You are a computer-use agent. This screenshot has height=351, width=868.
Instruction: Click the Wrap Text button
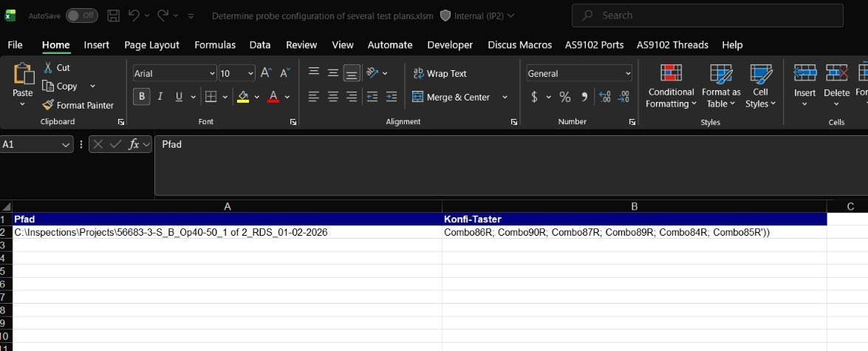pyautogui.click(x=440, y=73)
